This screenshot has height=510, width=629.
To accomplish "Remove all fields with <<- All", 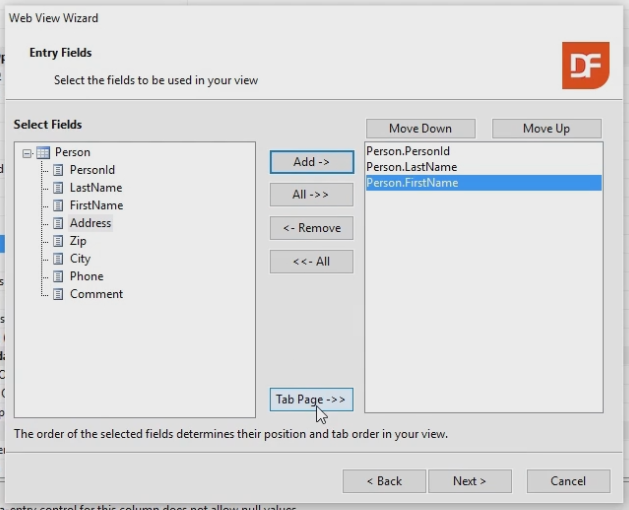I will click(x=311, y=262).
